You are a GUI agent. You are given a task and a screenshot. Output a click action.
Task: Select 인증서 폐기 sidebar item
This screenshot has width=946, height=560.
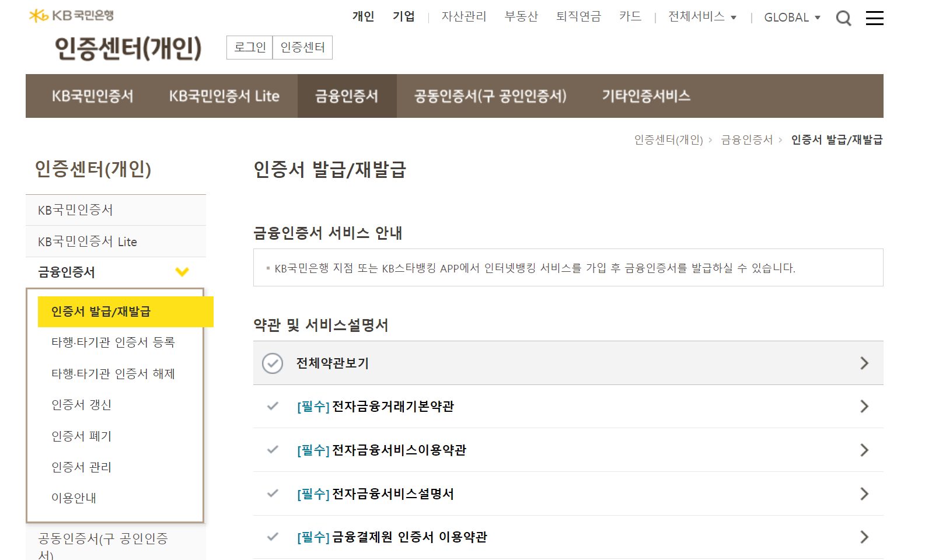(81, 436)
